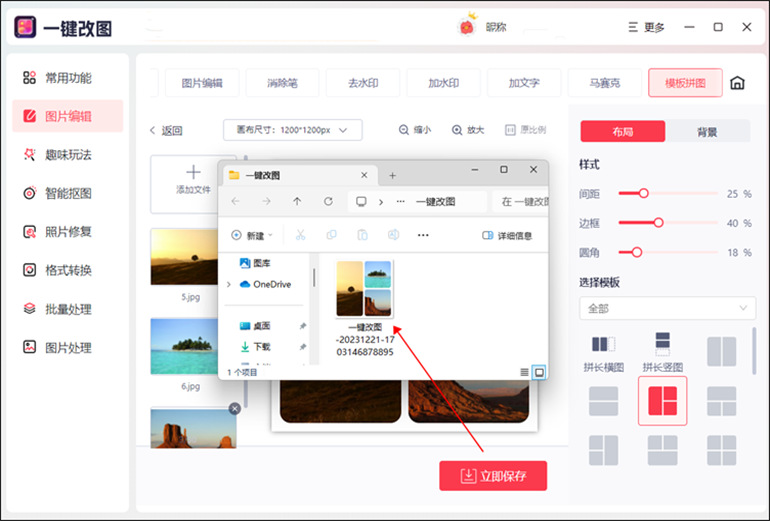
Task: Choose the two-column template beside 拼长竖图
Action: (x=721, y=352)
